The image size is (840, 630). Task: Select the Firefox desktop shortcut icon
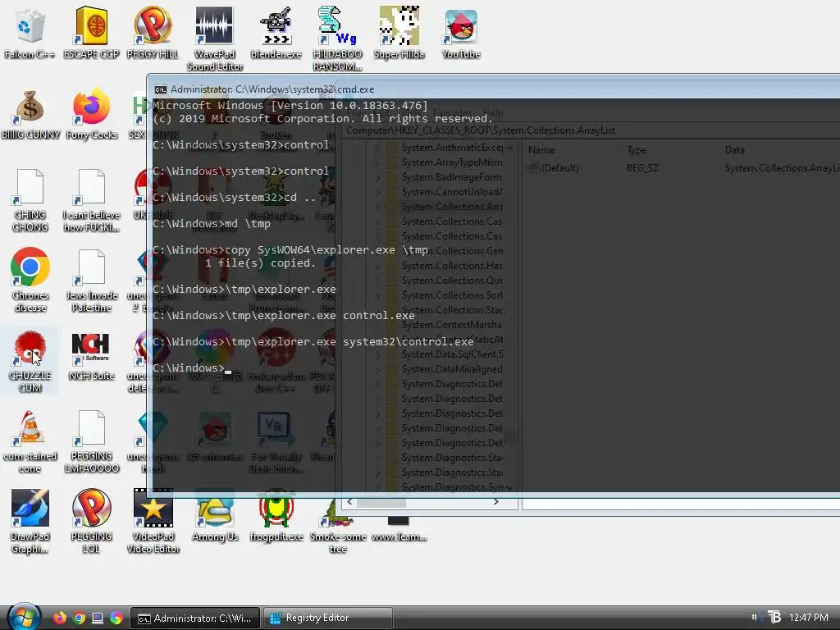91,113
